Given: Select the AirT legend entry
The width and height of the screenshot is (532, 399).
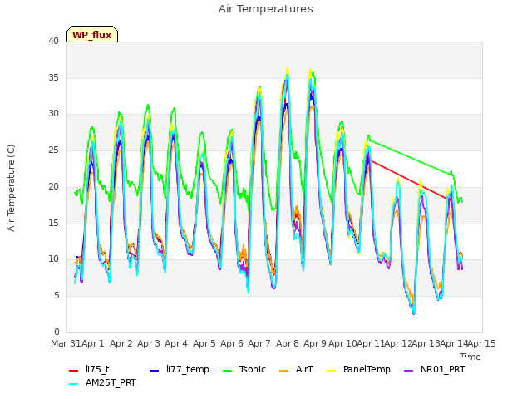Looking at the screenshot, I should click(296, 369).
